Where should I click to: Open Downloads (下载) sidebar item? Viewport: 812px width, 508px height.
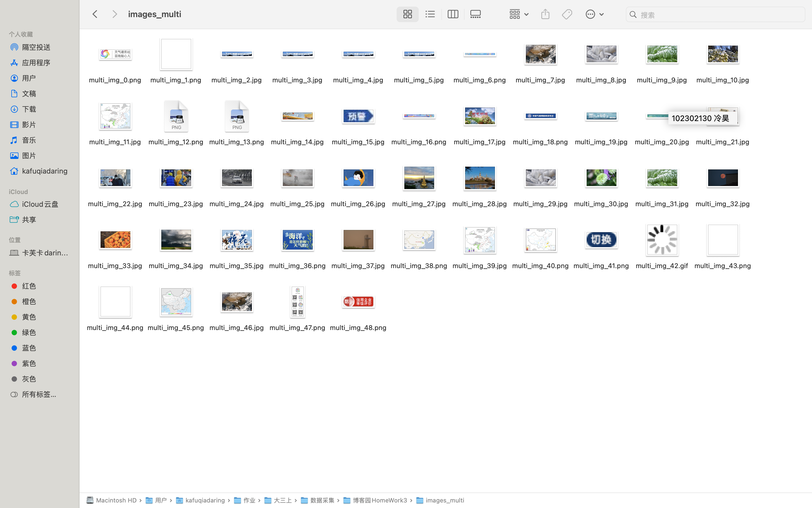coord(29,109)
